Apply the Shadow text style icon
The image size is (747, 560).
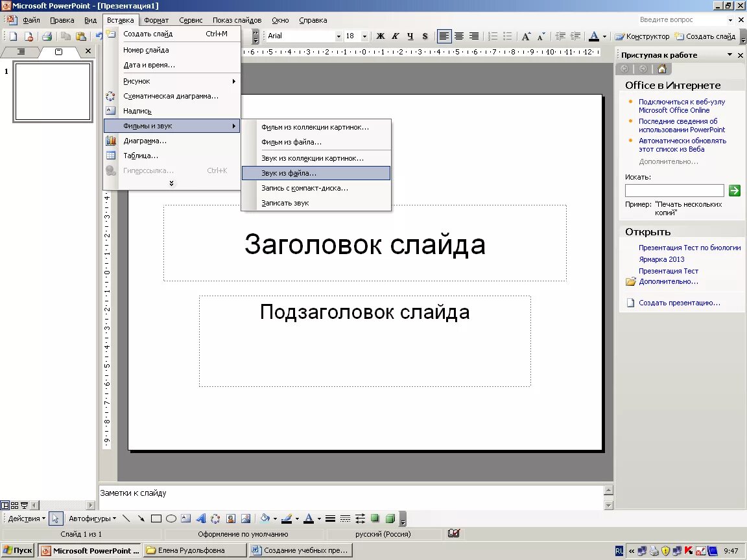click(424, 36)
